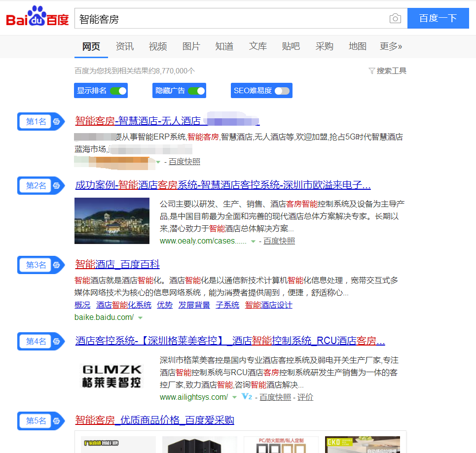Click the 百度一下 search button
This screenshot has height=453, width=476.
pos(438,18)
